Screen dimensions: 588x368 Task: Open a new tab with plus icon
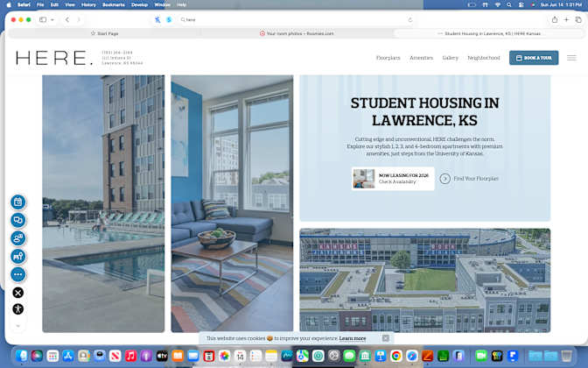point(566,19)
